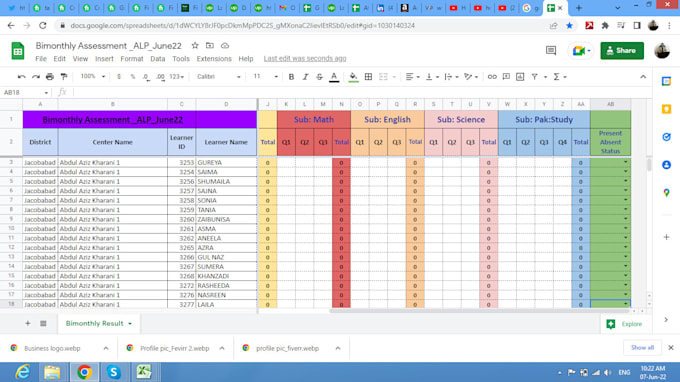Viewport: 680px width, 382px height.
Task: Open the text color picker
Action: pyautogui.click(x=334, y=77)
